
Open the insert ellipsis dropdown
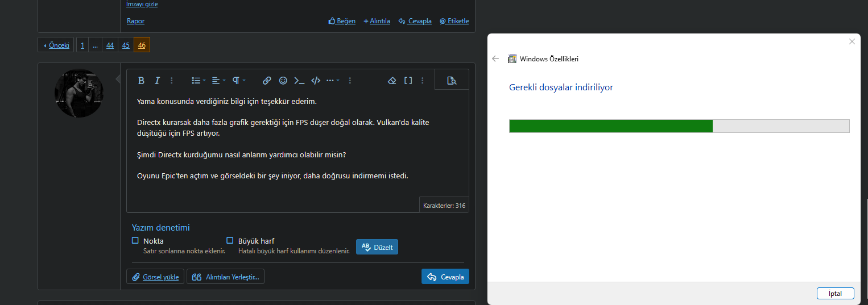333,81
